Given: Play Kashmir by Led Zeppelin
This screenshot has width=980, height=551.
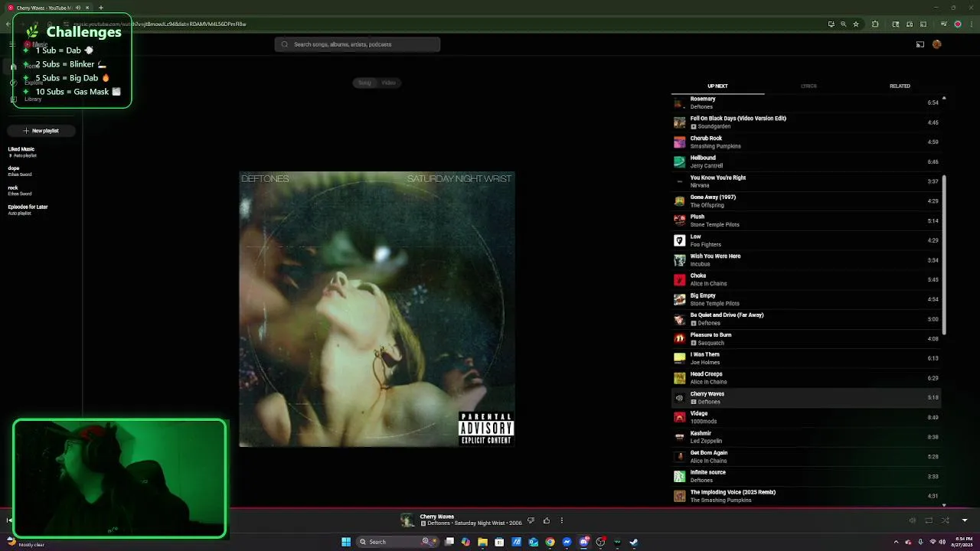Looking at the screenshot, I should [x=805, y=437].
